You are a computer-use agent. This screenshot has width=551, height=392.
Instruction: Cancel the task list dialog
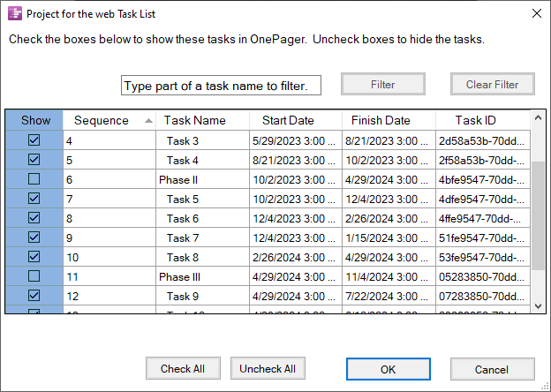tap(493, 369)
